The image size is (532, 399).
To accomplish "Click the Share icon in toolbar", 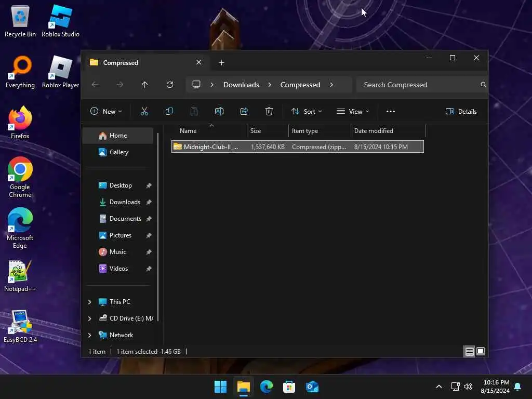I will point(244,111).
